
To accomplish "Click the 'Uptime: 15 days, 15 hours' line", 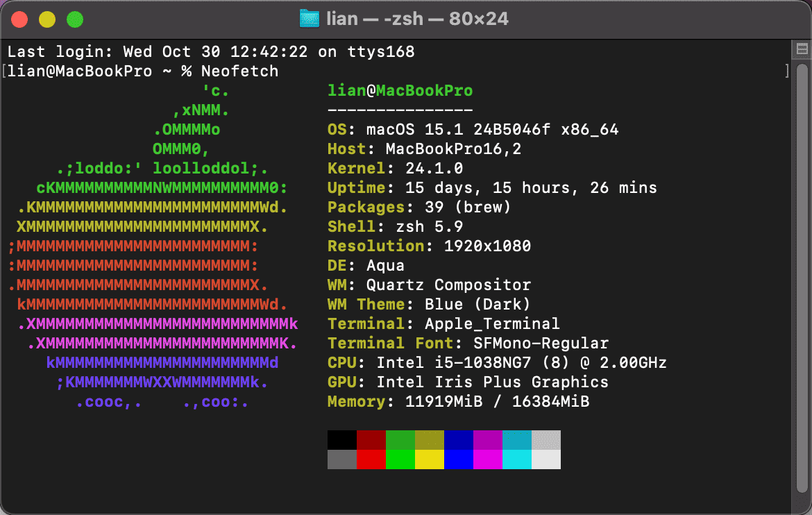I will pyautogui.click(x=492, y=187).
